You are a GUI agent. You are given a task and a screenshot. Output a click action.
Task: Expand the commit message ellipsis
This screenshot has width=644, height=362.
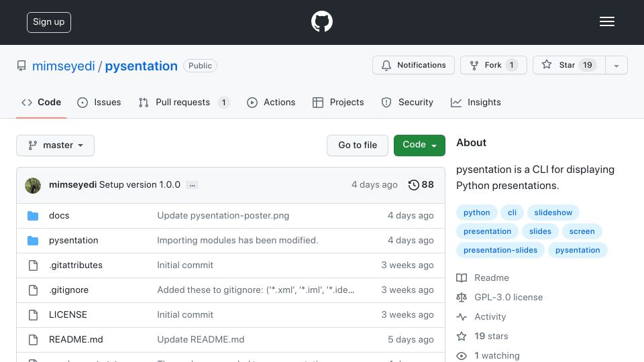click(x=192, y=185)
